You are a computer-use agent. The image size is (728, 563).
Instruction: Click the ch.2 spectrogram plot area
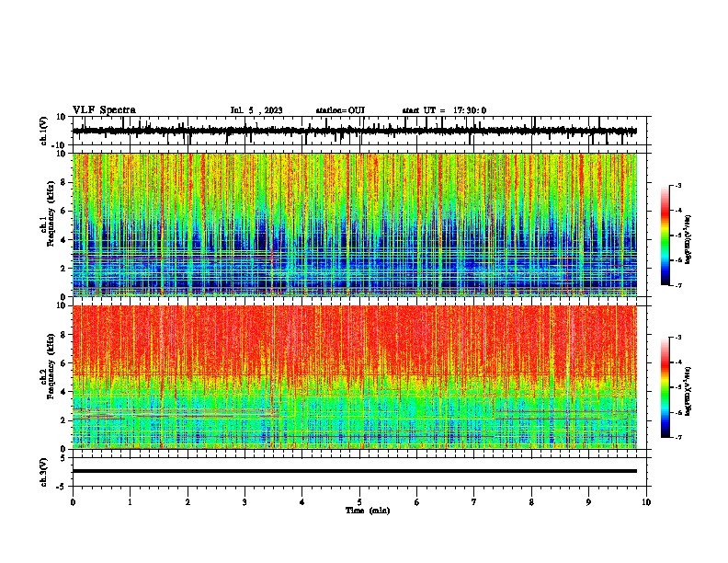355,377
